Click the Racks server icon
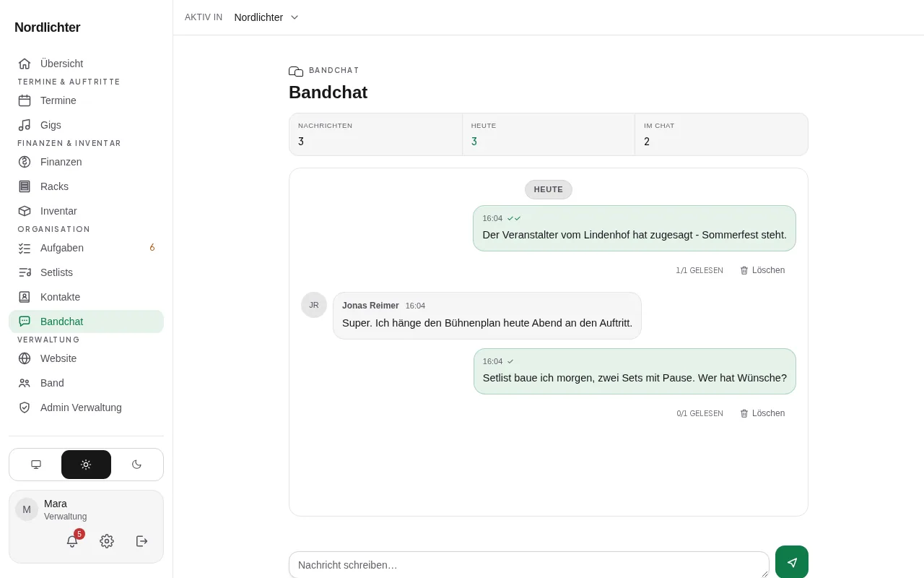Viewport: 924px width, 578px height. 25,186
